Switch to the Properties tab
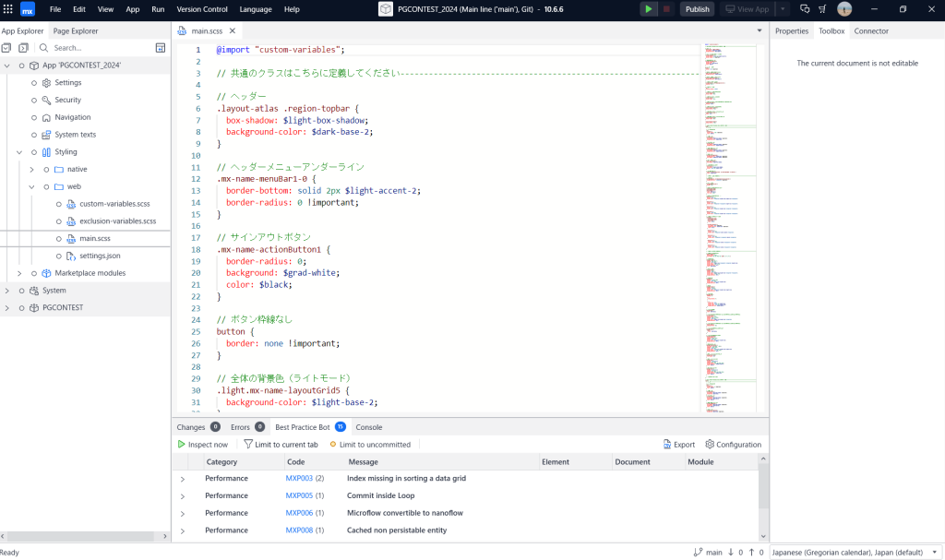Viewport: 945px width, 560px height. pos(791,31)
